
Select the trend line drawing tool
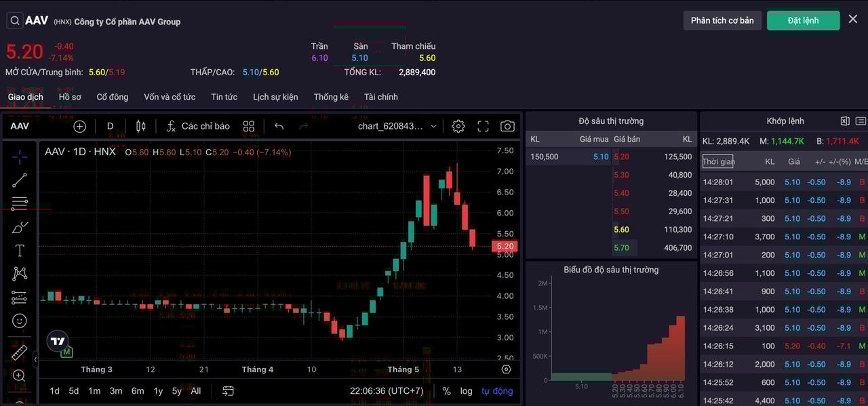point(20,180)
